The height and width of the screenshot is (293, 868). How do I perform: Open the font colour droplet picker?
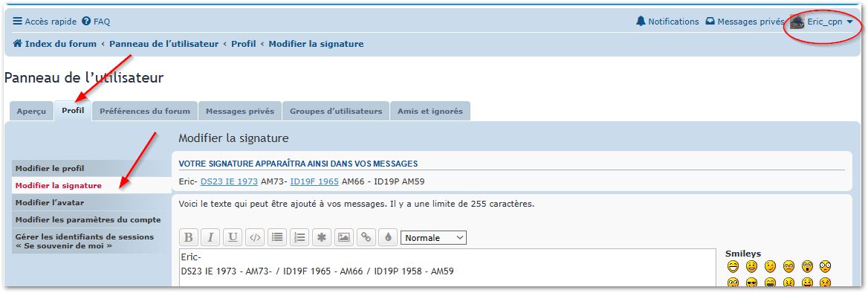click(388, 238)
